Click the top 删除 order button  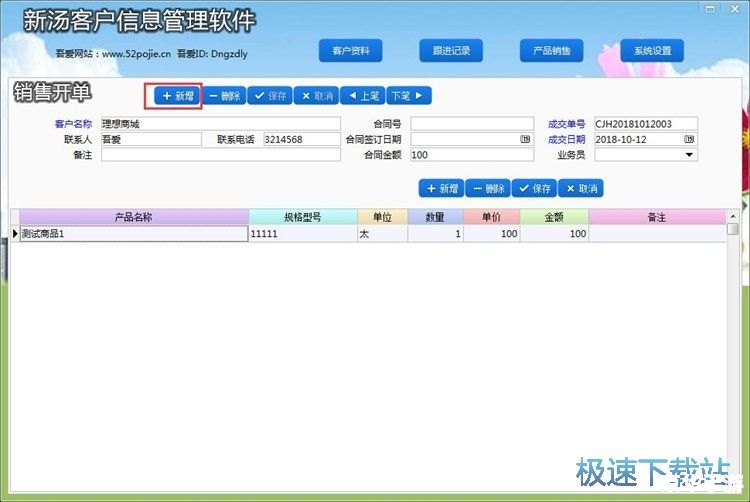[224, 96]
